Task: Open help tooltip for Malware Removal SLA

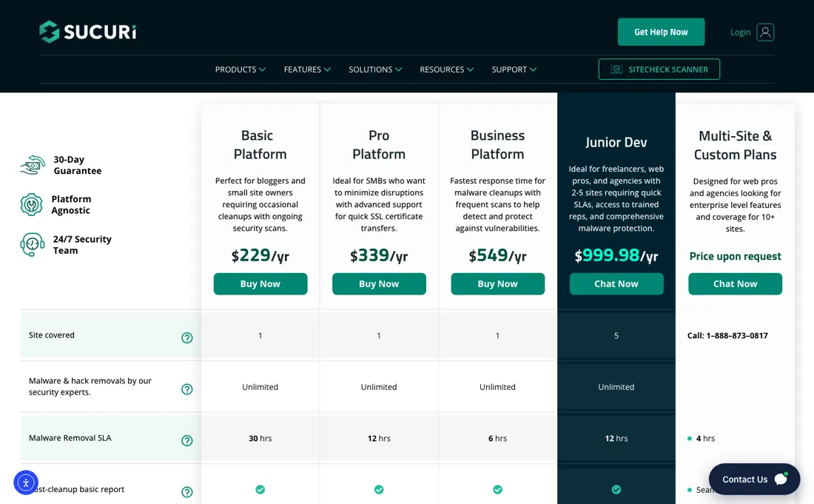Action: [187, 440]
